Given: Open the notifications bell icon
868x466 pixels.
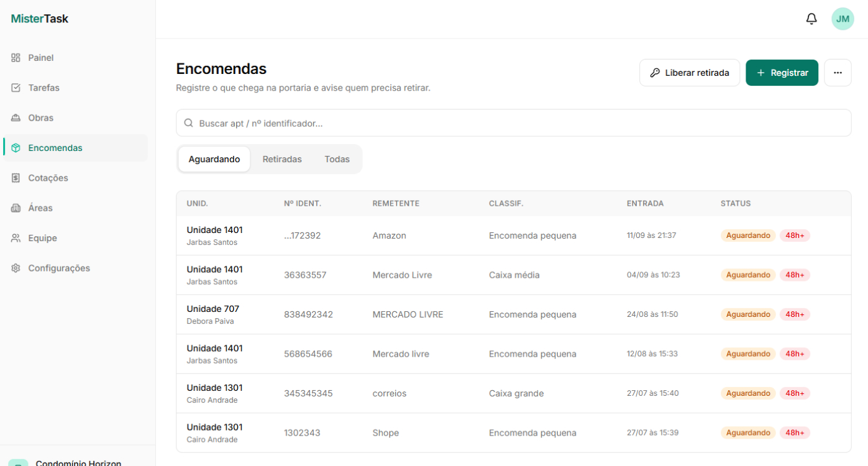Looking at the screenshot, I should [811, 19].
